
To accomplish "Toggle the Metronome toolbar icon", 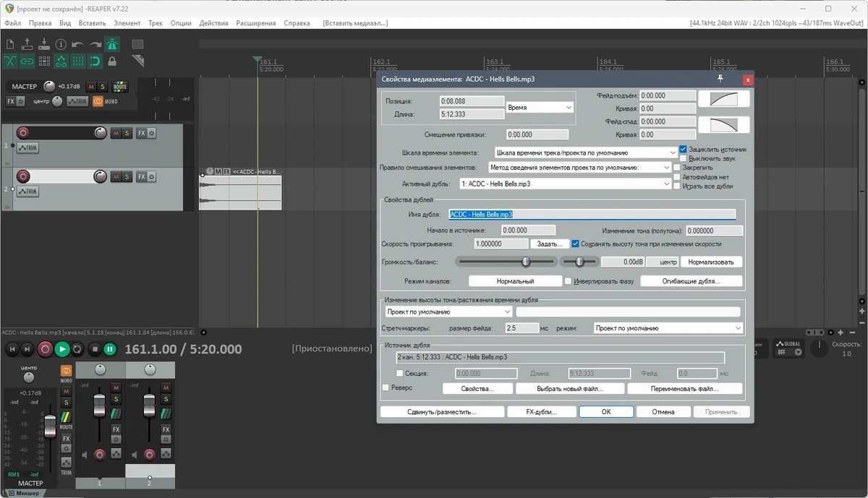I will [x=112, y=44].
